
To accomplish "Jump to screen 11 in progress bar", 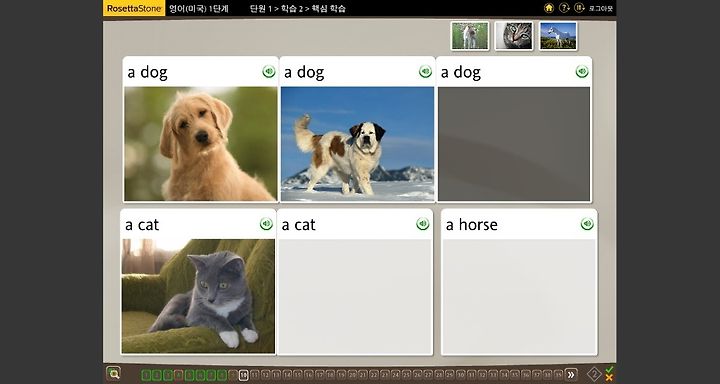I will tap(254, 375).
